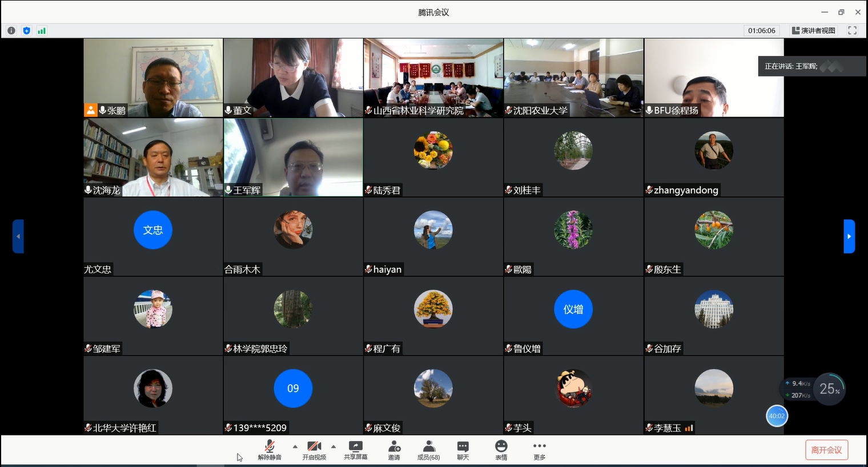
Task: Open the Invite (邀请) icon
Action: (x=394, y=449)
